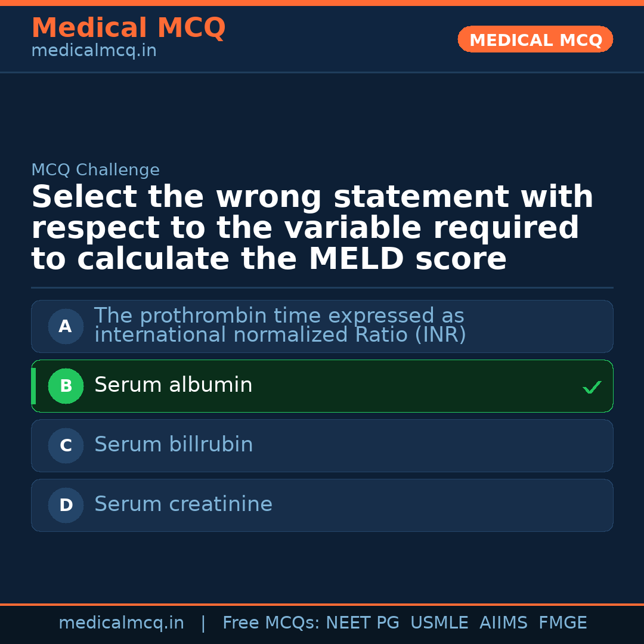Select the Serum creatinine answer option
644x644 pixels.
pos(322,505)
